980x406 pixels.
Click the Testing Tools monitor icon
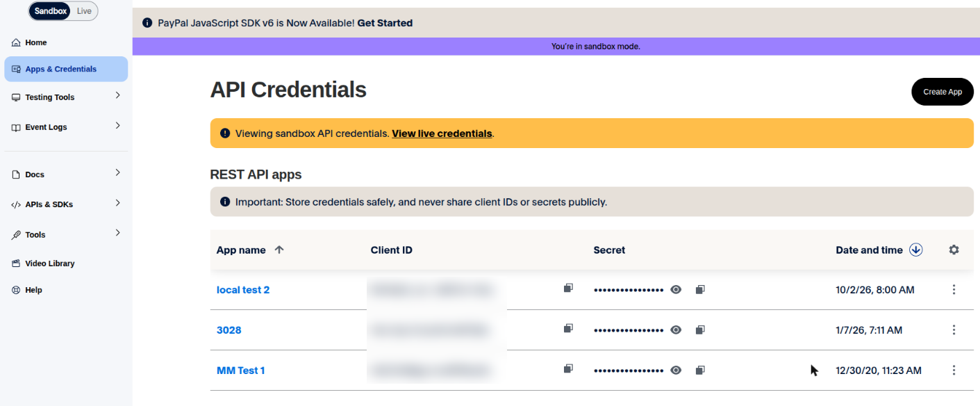pos(16,97)
